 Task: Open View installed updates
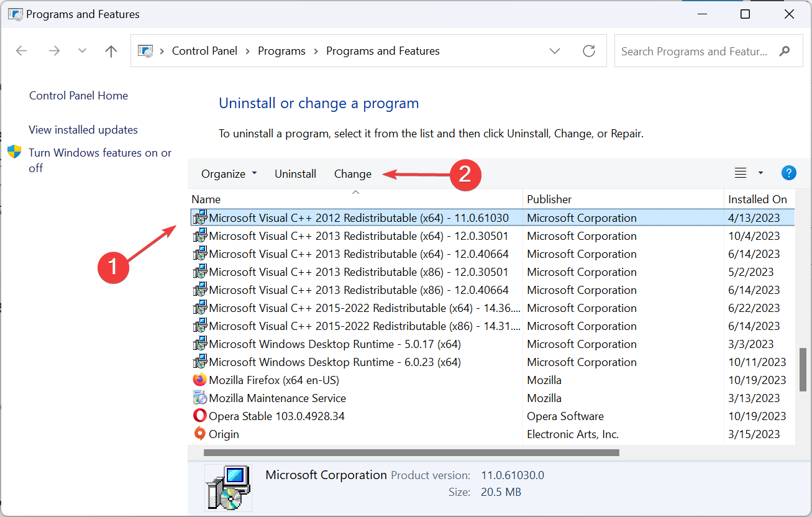(83, 129)
